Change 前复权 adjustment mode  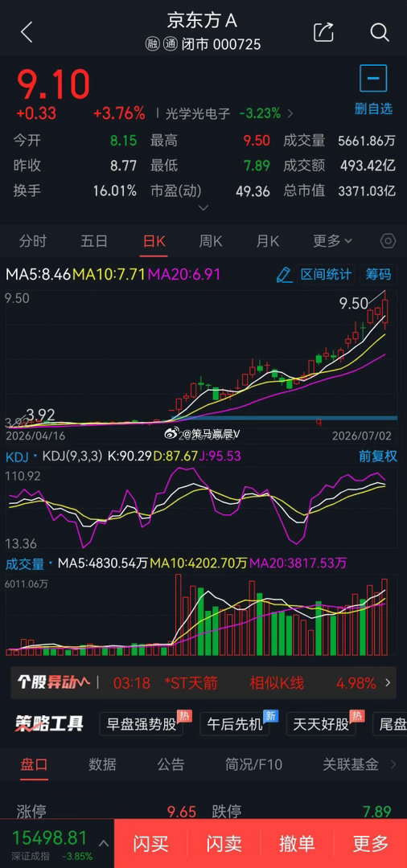coord(378,457)
